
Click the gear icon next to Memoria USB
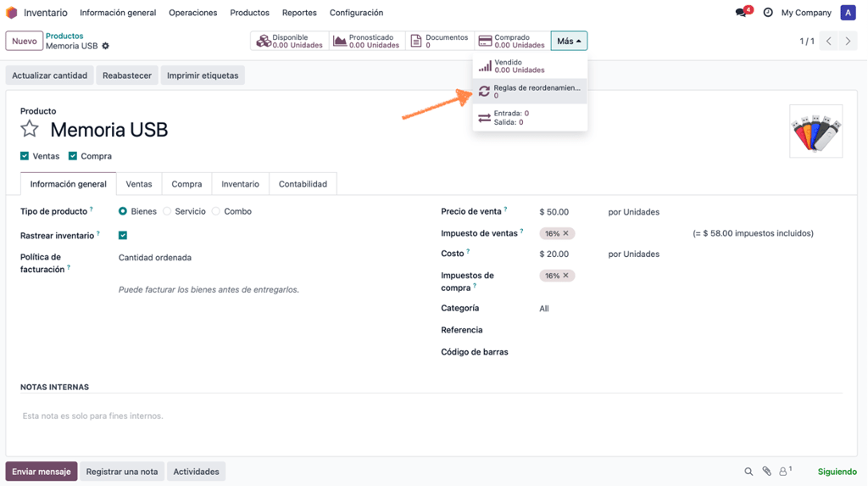(106, 46)
